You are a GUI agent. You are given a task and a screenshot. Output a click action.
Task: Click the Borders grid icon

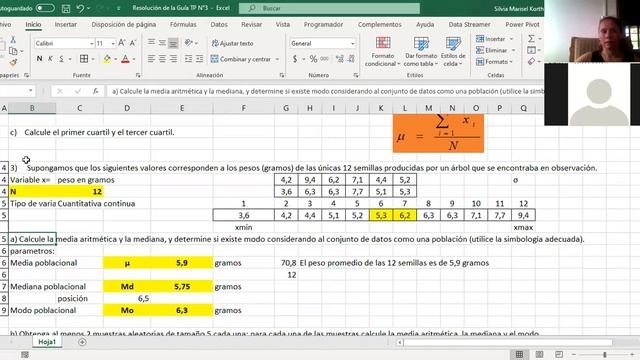(84, 59)
